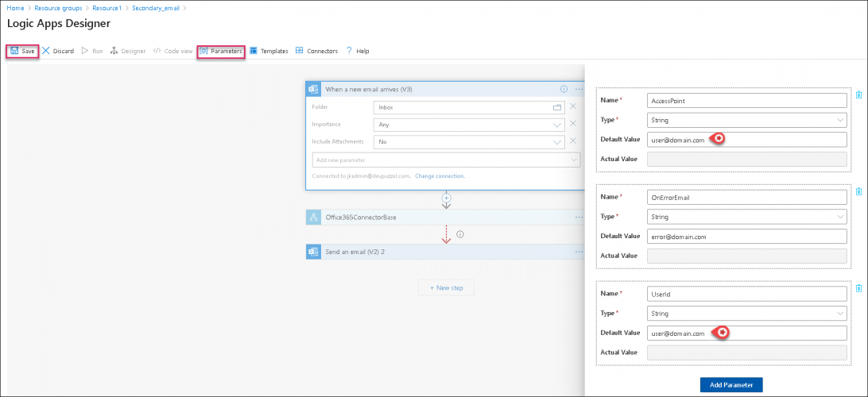868x397 pixels.
Task: Delete the UserId parameter with trash icon
Action: pos(858,288)
